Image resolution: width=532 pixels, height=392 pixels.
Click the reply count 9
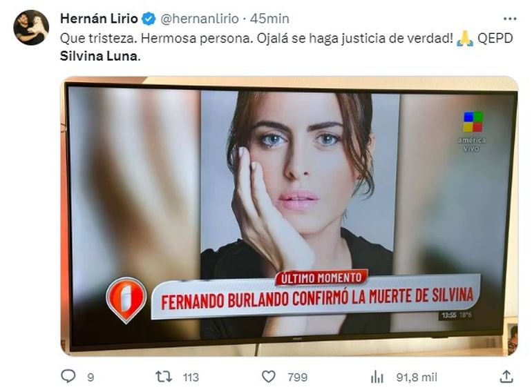[91, 377]
